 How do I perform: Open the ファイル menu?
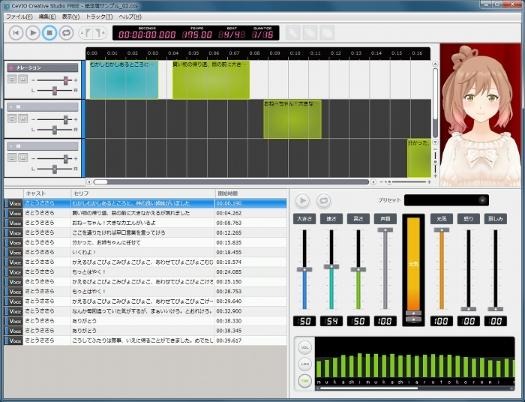19,17
